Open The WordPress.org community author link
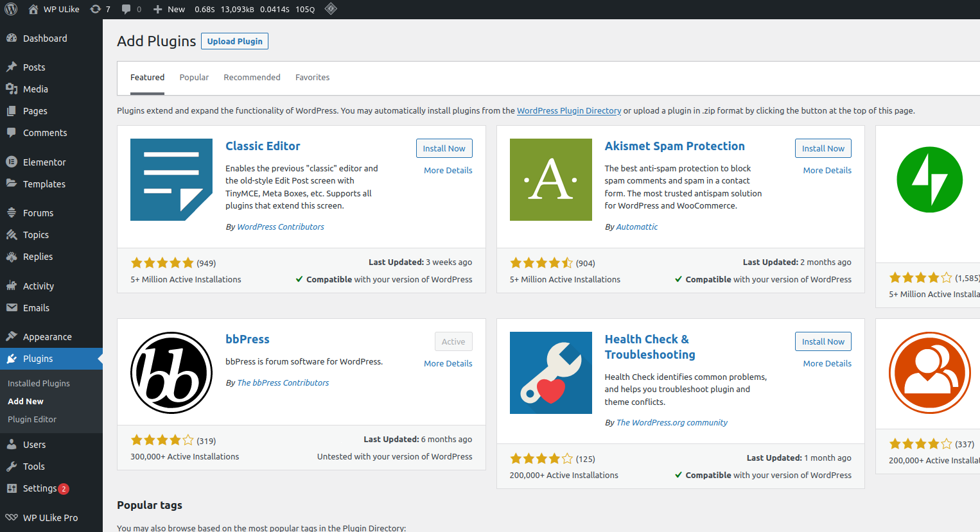Viewport: 980px width, 532px height. coord(672,422)
